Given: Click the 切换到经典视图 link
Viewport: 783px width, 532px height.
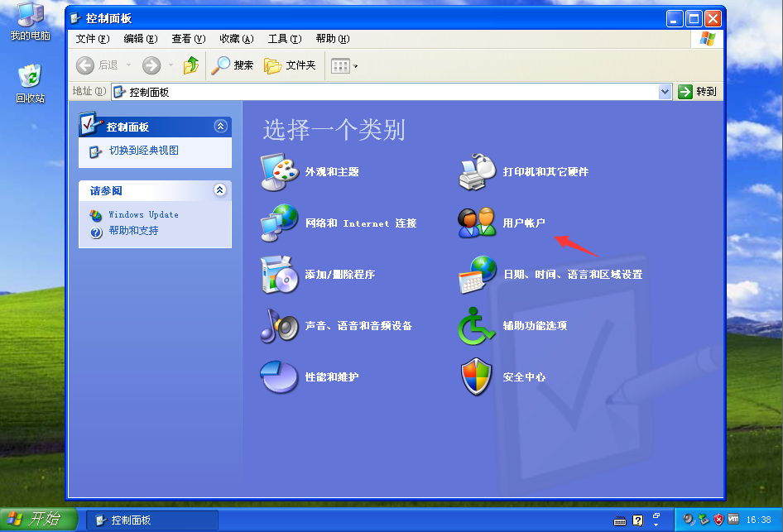Looking at the screenshot, I should [144, 151].
